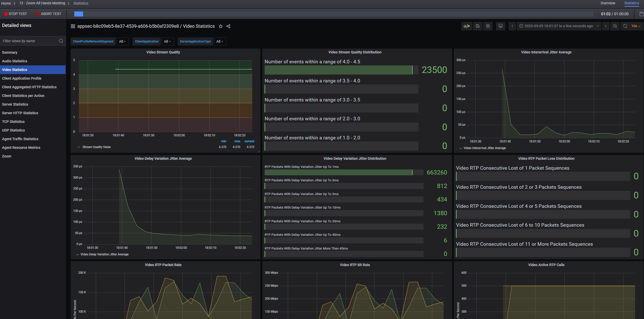The width and height of the screenshot is (644, 319).
Task: Click the ABORT TEST button
Action: (x=48, y=14)
